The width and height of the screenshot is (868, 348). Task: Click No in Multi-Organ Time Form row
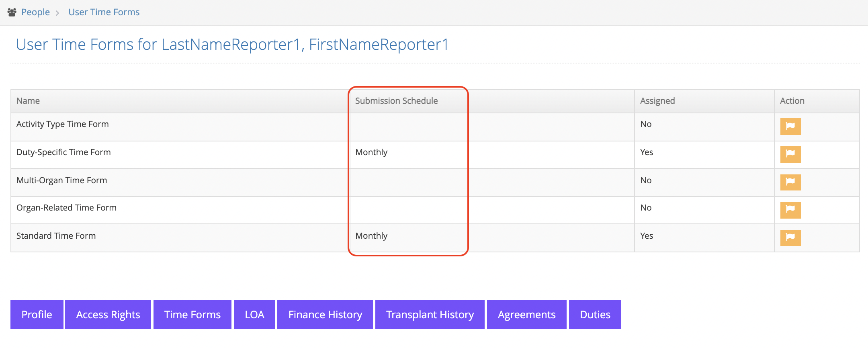click(646, 180)
